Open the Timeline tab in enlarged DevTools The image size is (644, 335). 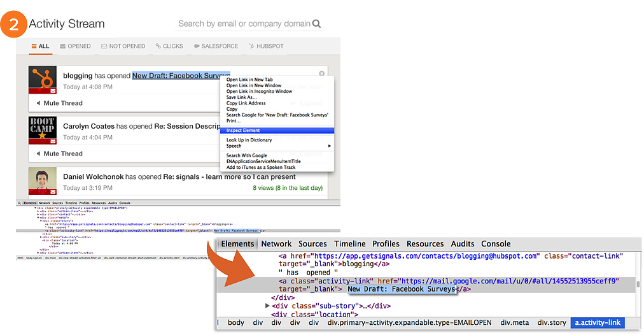[350, 244]
